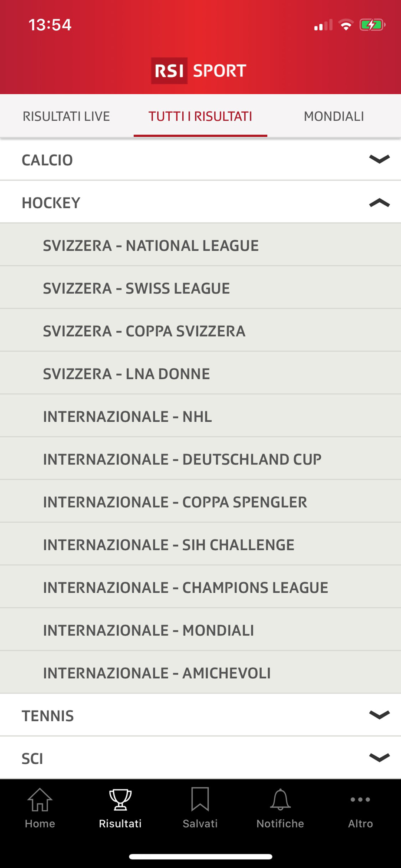Select the Tutti i Risultati tab
Image resolution: width=401 pixels, height=868 pixels.
(x=200, y=116)
